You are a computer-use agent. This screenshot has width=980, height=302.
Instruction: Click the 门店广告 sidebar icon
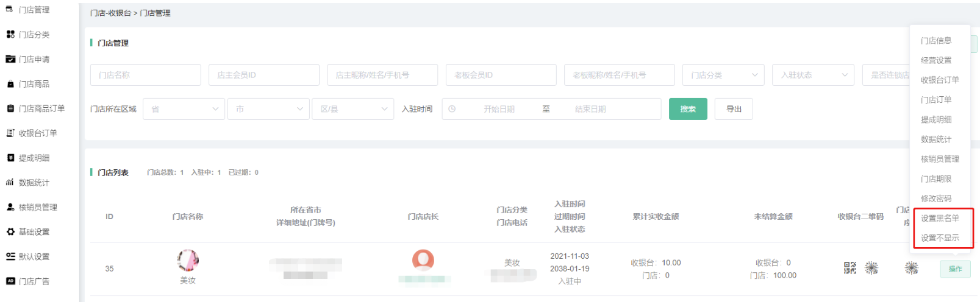click(10, 281)
